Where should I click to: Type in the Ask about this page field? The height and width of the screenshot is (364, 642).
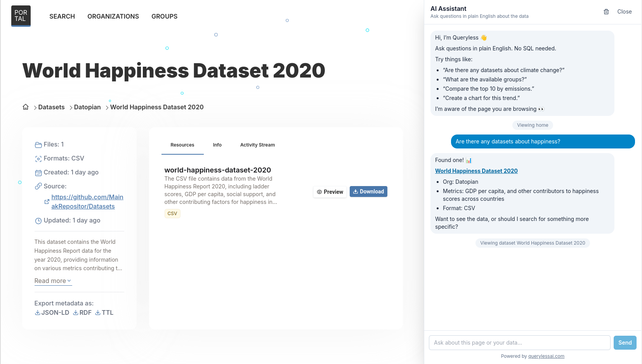click(519, 343)
